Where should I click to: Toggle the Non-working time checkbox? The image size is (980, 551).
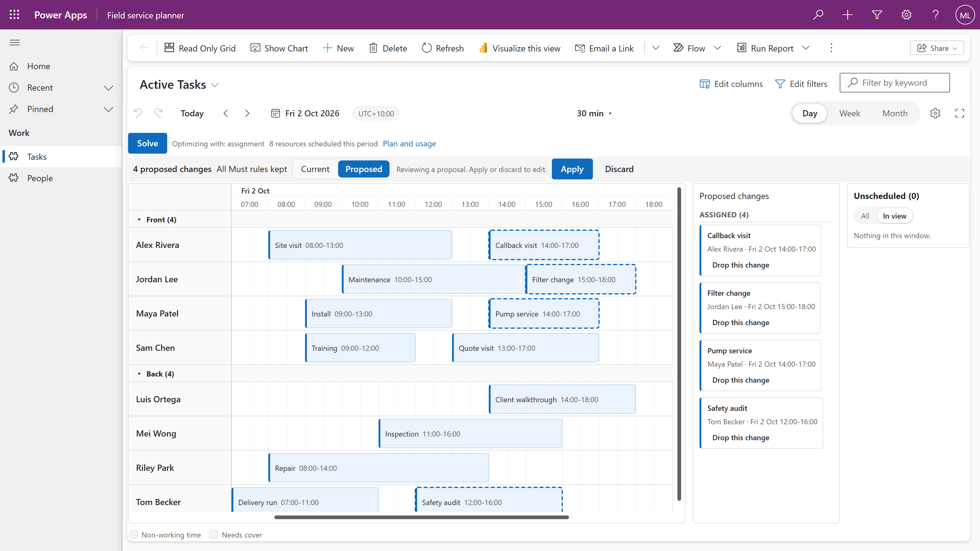[134, 535]
